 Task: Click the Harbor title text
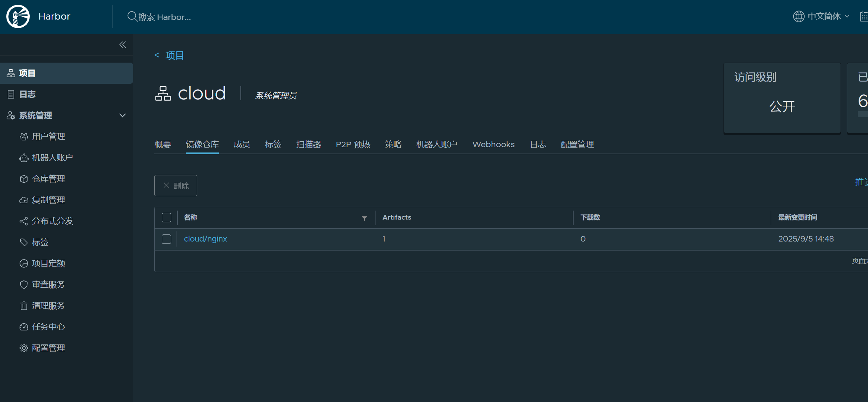pyautogui.click(x=54, y=16)
